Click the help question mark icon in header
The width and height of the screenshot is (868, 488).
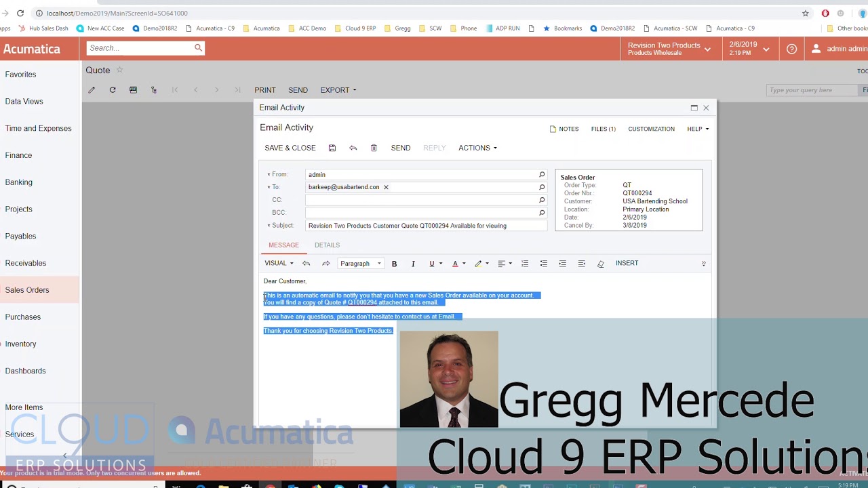pyautogui.click(x=791, y=49)
